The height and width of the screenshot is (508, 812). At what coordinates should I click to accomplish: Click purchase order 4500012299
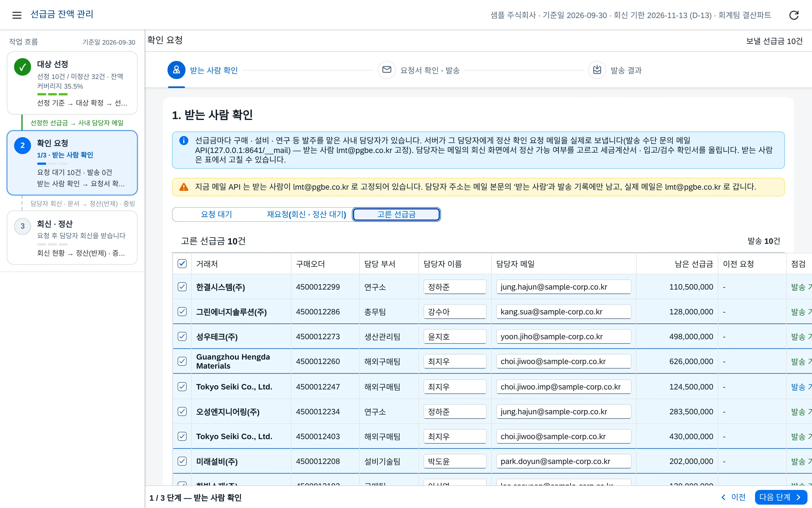pyautogui.click(x=318, y=286)
